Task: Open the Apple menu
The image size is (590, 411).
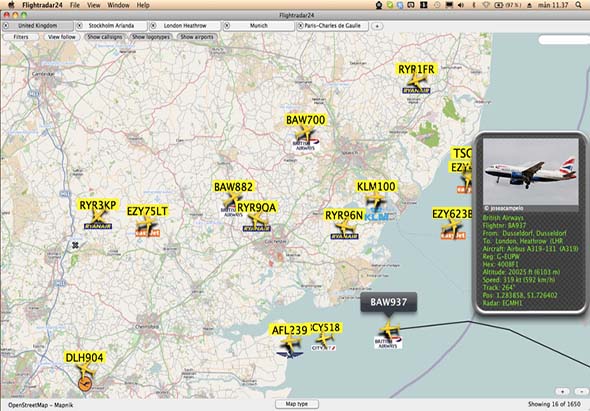Action: (x=11, y=5)
